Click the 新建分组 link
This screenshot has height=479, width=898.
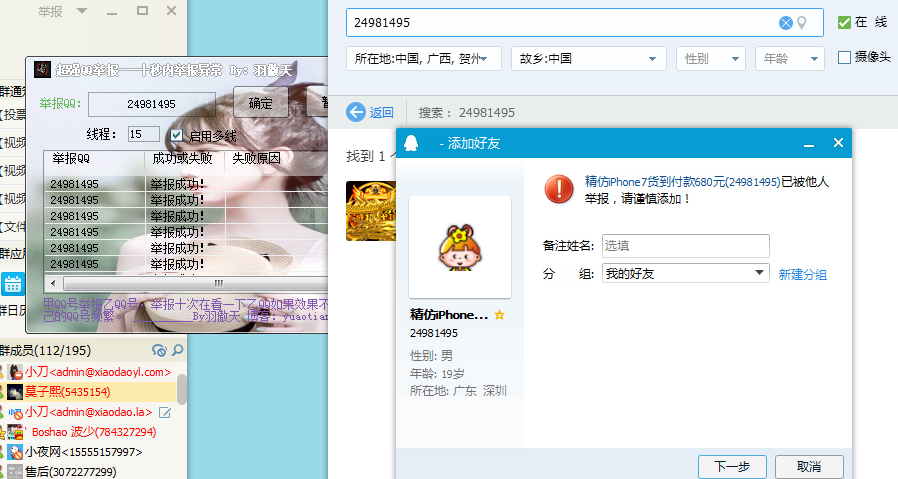click(x=803, y=274)
